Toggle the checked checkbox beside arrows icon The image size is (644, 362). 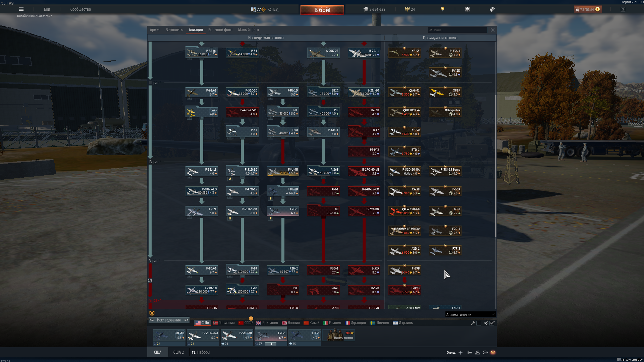click(492, 323)
